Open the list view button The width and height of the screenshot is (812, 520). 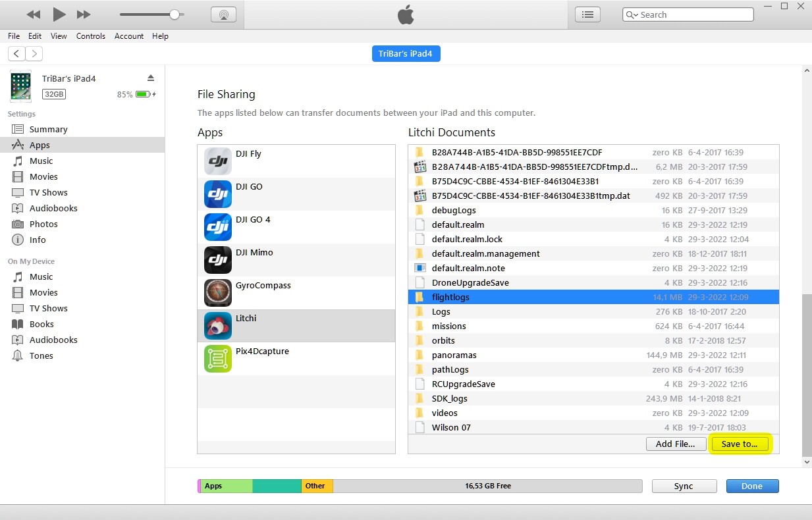588,14
